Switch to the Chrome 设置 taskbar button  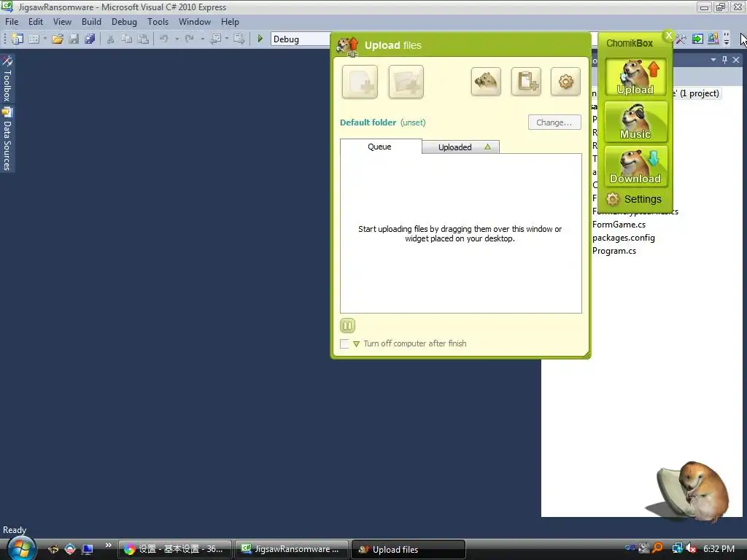coord(175,549)
